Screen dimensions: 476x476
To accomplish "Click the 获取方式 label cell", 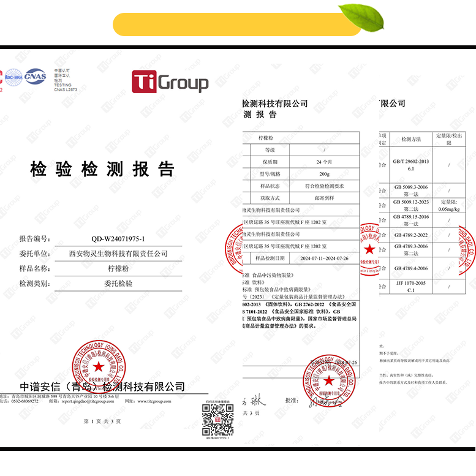I will tap(270, 198).
